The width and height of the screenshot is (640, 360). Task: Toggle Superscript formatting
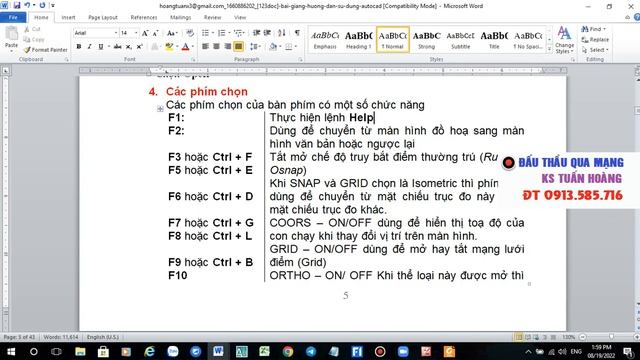pos(139,47)
